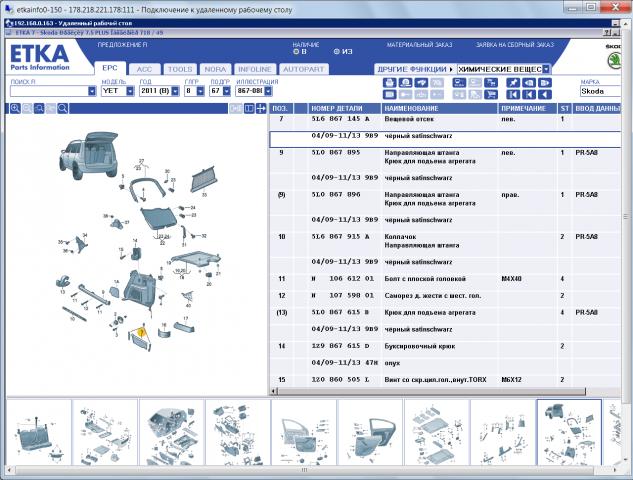Click the hierarchy cart icon in the top toolbar row
This screenshot has width=633, height=480.
(491, 83)
